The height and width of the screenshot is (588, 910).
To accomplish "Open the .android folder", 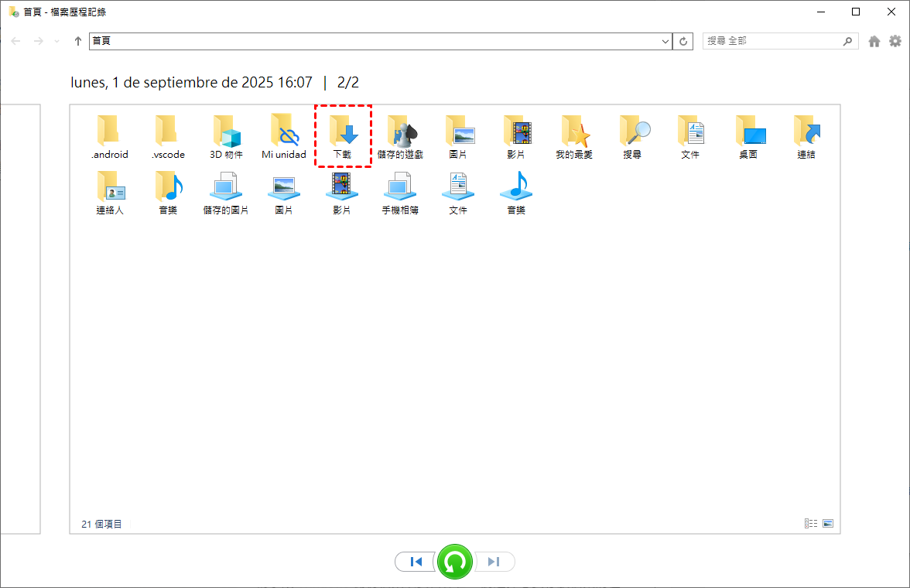I will 109,135.
